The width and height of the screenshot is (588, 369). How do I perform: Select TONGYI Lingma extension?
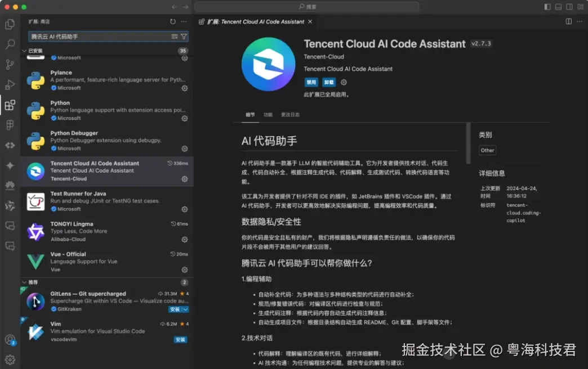coord(107,232)
